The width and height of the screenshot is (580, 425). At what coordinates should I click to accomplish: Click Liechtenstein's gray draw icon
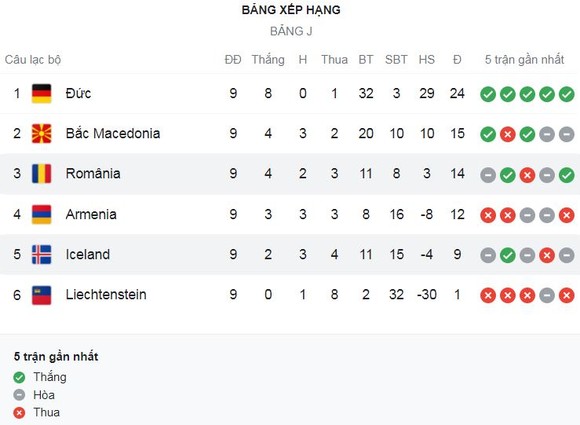tap(547, 296)
